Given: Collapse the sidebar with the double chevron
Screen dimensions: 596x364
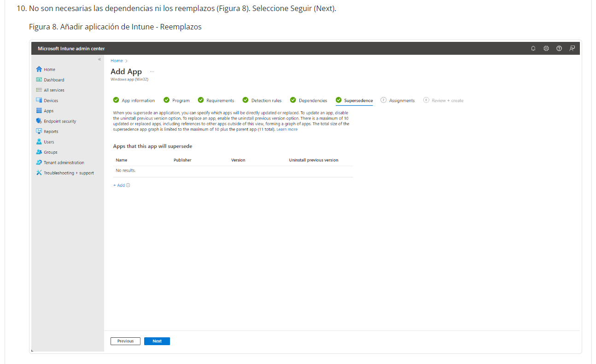Looking at the screenshot, I should click(x=99, y=59).
